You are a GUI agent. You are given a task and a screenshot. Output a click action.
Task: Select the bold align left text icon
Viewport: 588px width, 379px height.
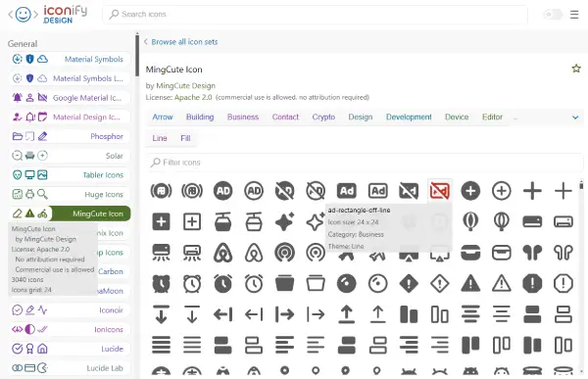point(284,346)
